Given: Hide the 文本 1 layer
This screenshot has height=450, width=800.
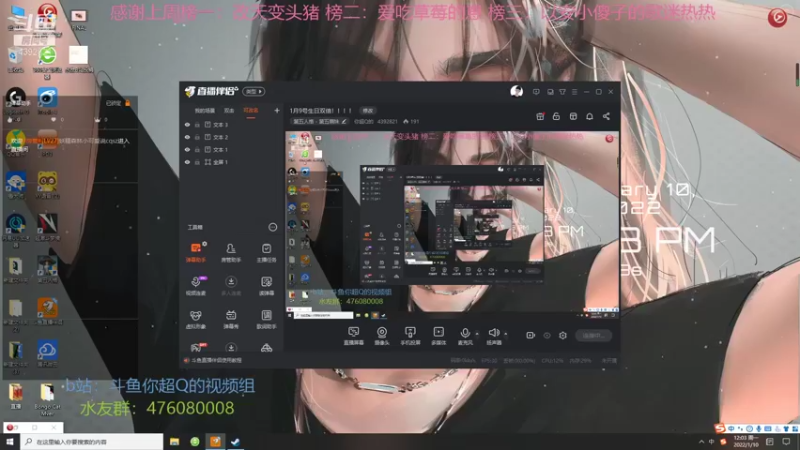Looking at the screenshot, I should 187,149.
